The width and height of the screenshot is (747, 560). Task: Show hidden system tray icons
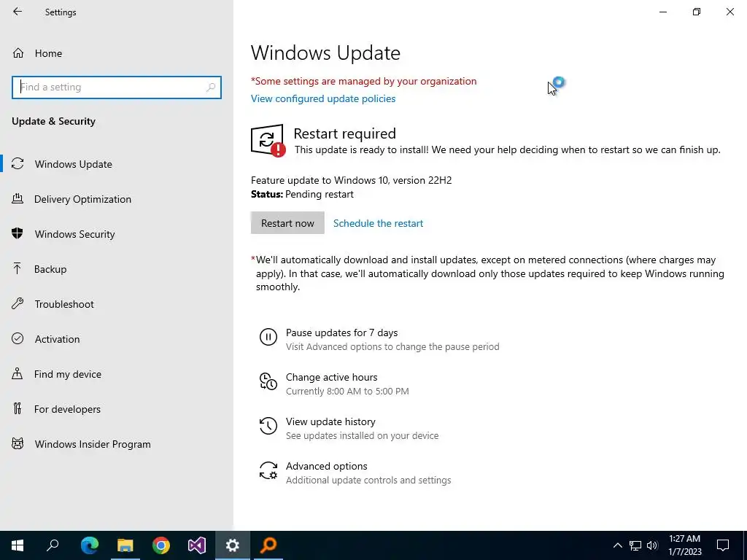pos(617,545)
